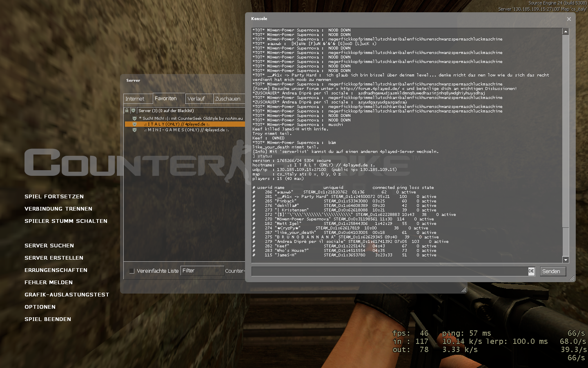Open SERVER SUCHEN from the main menu

tap(49, 246)
